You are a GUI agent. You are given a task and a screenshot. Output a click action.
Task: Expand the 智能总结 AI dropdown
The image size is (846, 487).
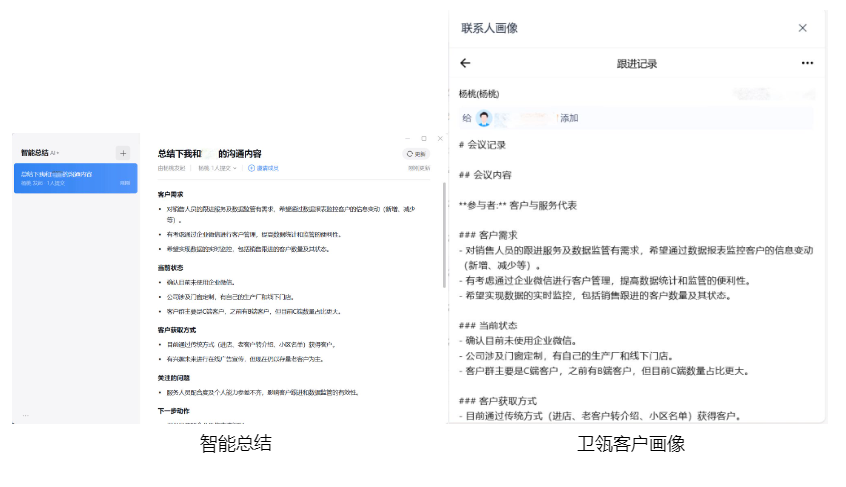tap(55, 153)
